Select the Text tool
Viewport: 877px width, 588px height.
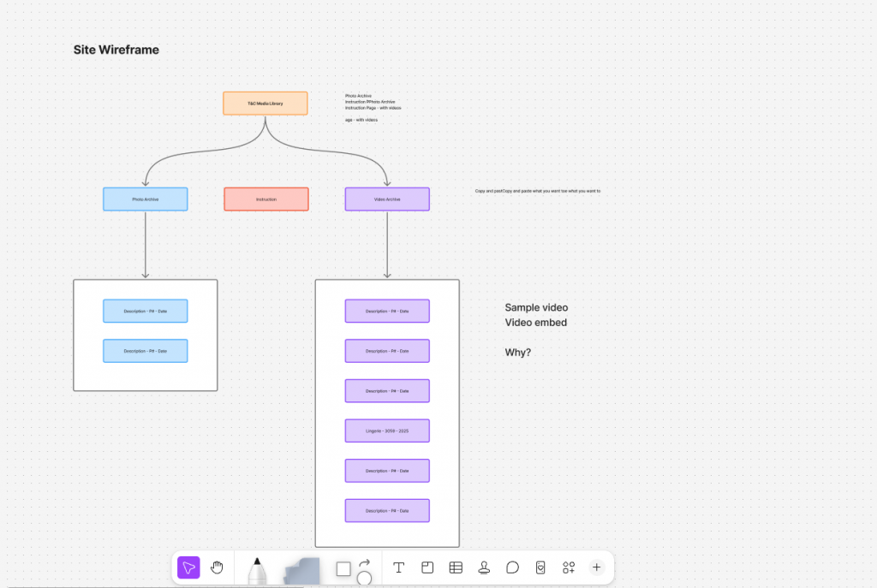[x=398, y=567]
